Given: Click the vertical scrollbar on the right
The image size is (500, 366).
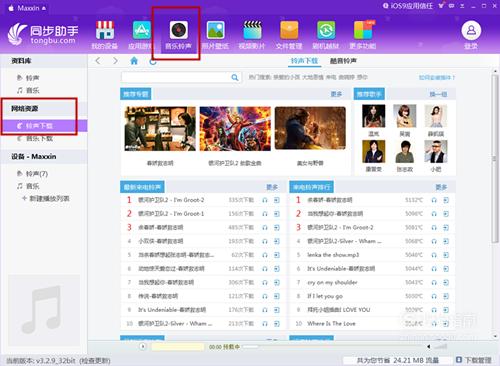Looking at the screenshot, I should click(495, 160).
